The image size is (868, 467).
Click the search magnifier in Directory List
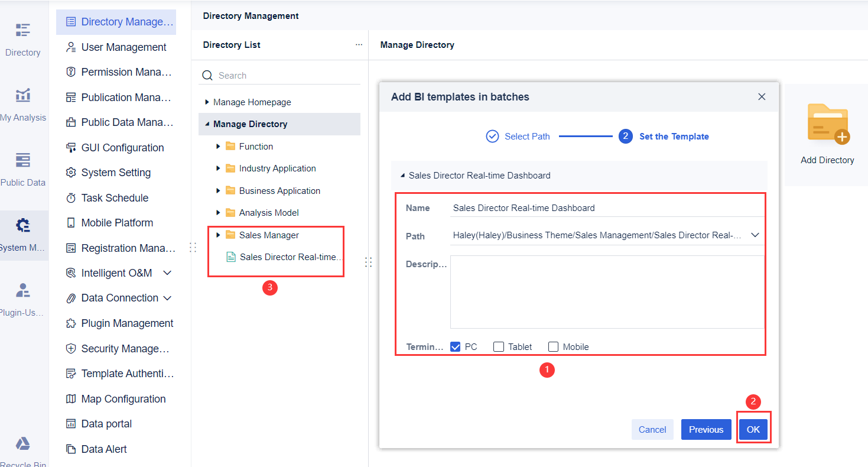(x=207, y=75)
